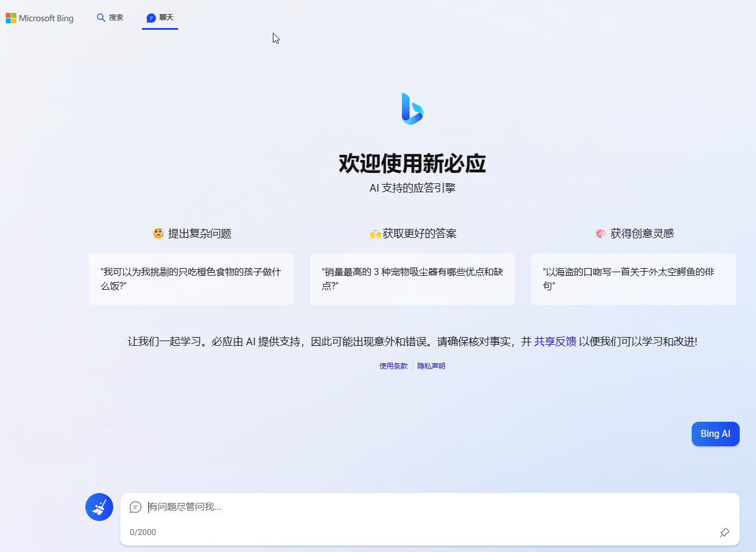The image size is (756, 552).
Task: Switch to the 搜索 tab
Action: coord(110,18)
